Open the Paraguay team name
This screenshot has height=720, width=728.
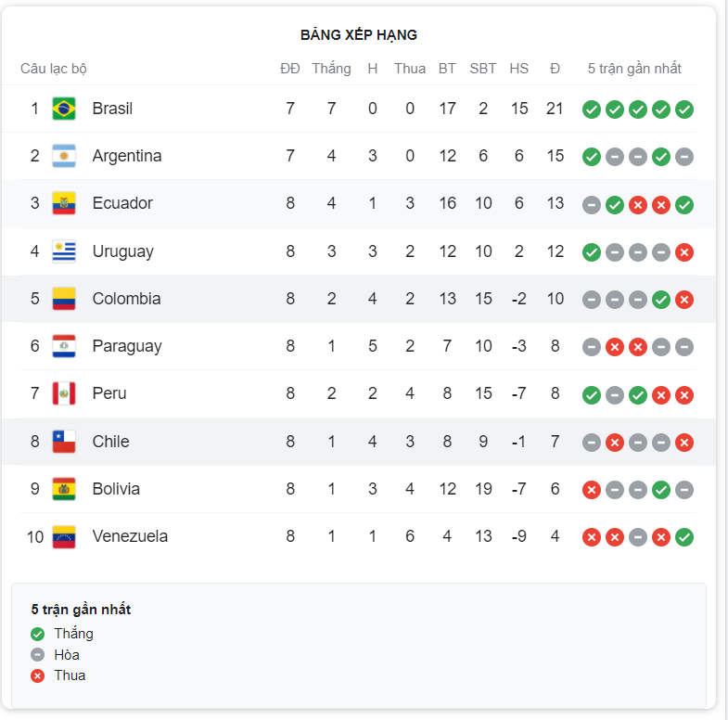(127, 346)
